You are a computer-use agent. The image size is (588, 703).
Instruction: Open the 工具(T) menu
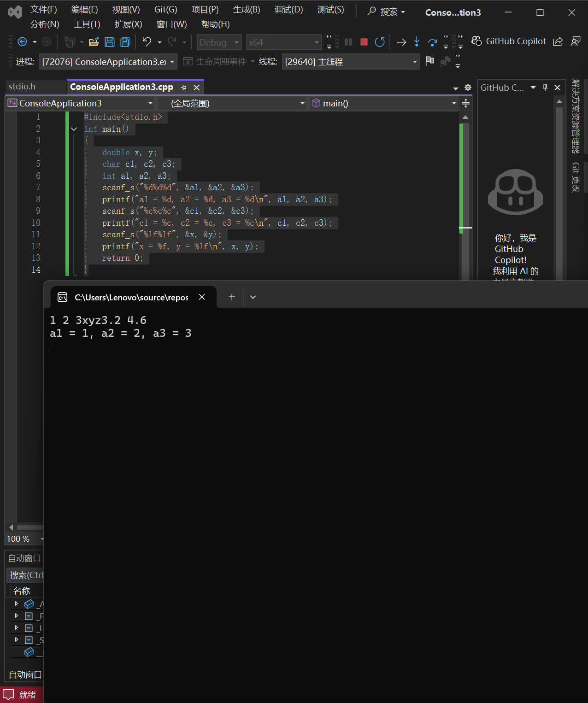tap(87, 24)
